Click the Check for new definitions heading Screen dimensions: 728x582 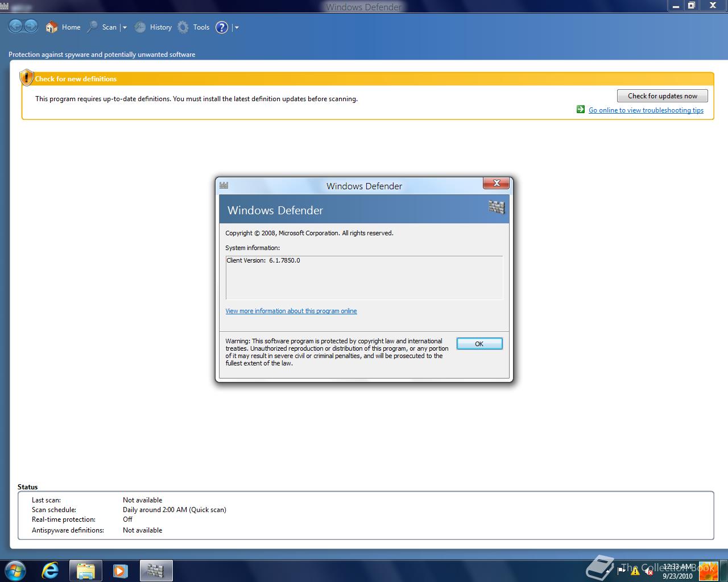click(x=76, y=79)
